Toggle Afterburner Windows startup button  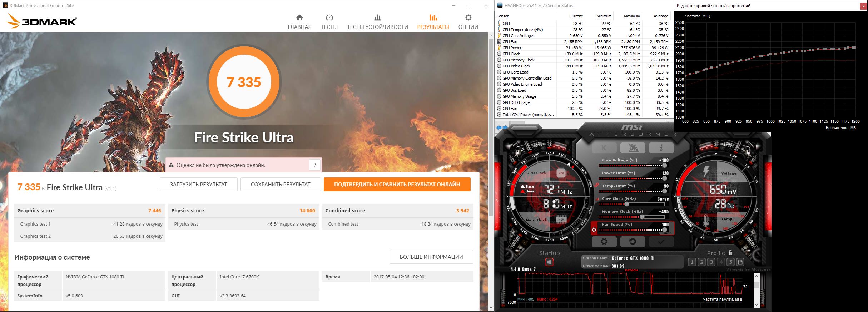[x=549, y=262]
